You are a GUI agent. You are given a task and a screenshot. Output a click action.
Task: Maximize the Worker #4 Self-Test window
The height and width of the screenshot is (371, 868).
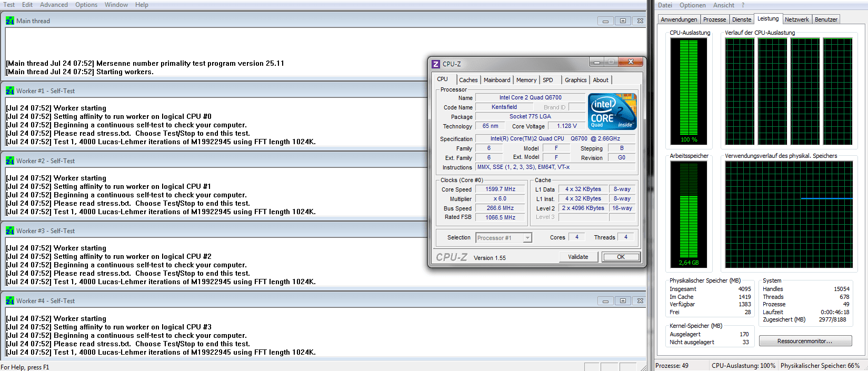click(623, 301)
